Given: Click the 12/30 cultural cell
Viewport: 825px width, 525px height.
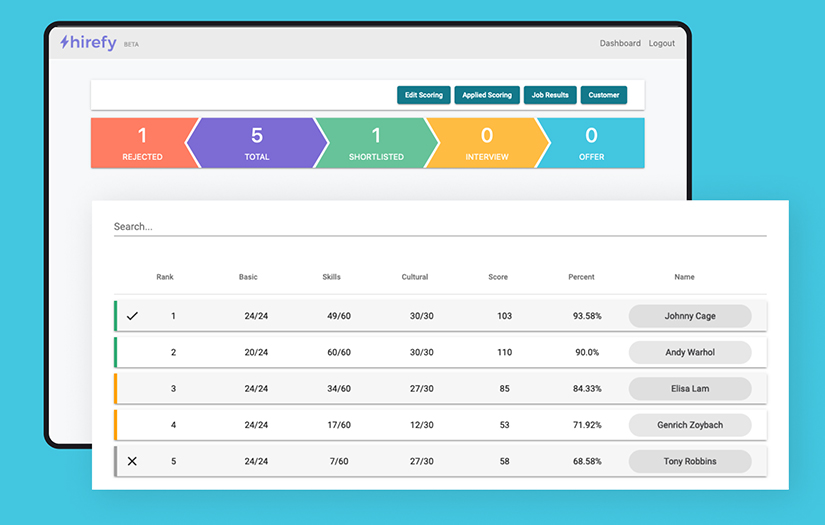Looking at the screenshot, I should tap(421, 425).
